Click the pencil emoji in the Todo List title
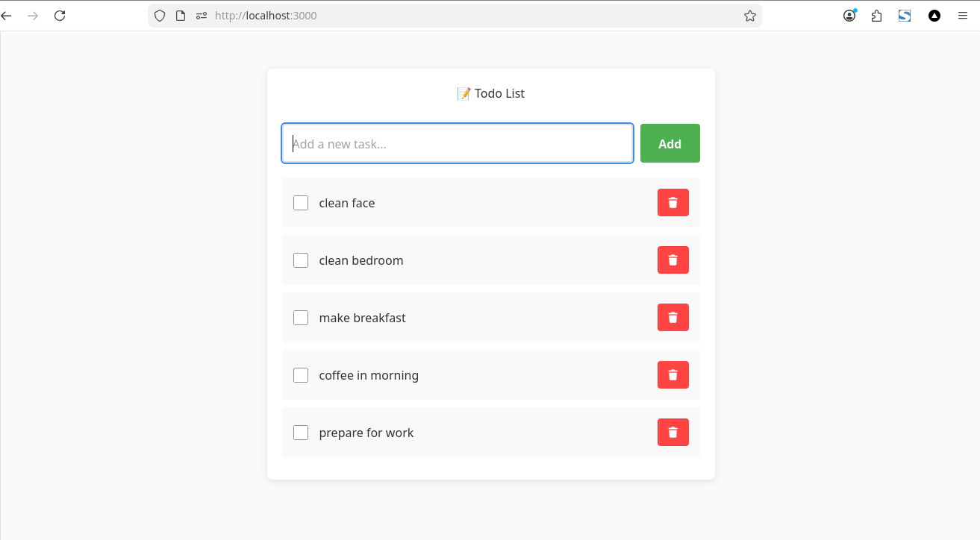 [x=464, y=92]
